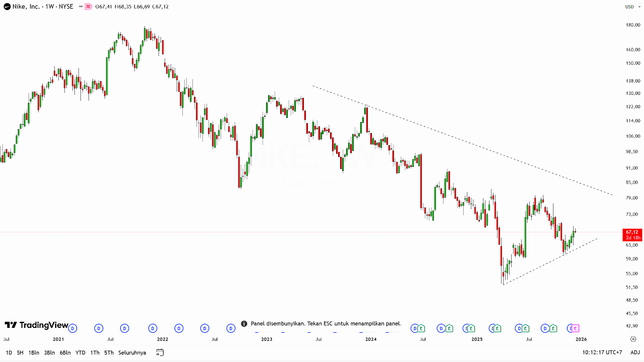The image size is (644, 362).
Task: Select the YTD range tab
Action: tap(80, 352)
